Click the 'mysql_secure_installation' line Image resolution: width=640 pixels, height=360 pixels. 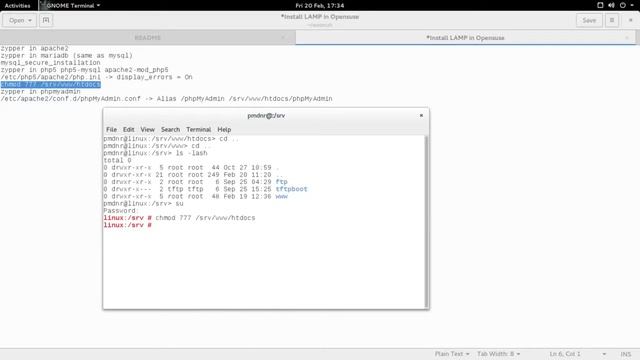(x=51, y=63)
